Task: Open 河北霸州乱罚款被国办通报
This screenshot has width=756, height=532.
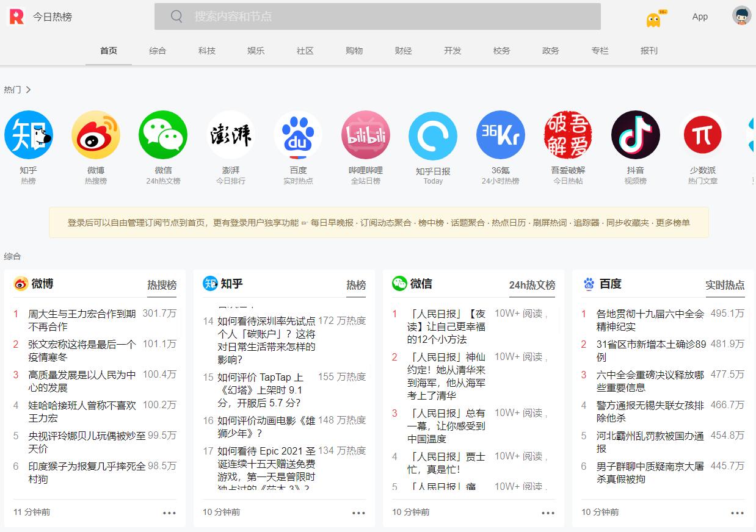Action: point(650,442)
